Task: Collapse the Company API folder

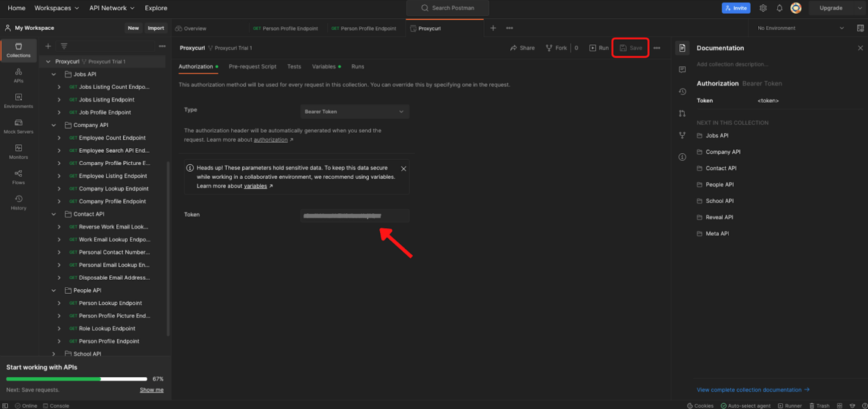Action: (53, 125)
